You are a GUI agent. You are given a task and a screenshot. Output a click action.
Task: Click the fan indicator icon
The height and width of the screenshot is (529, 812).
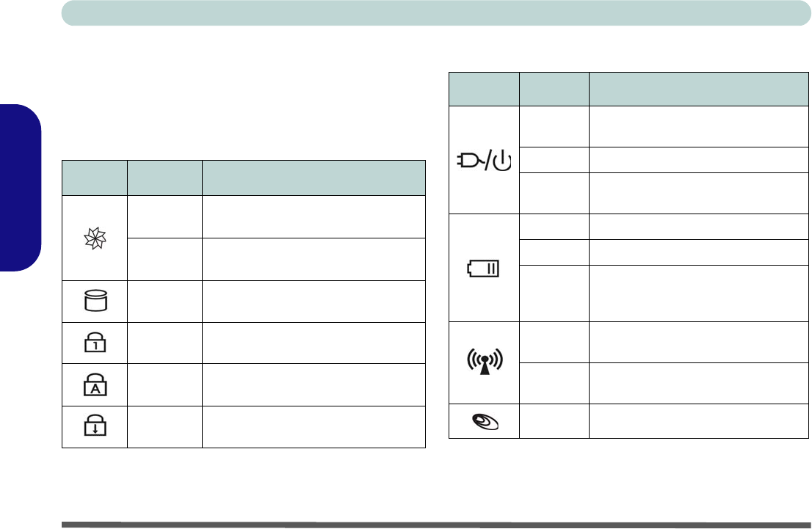(94, 238)
